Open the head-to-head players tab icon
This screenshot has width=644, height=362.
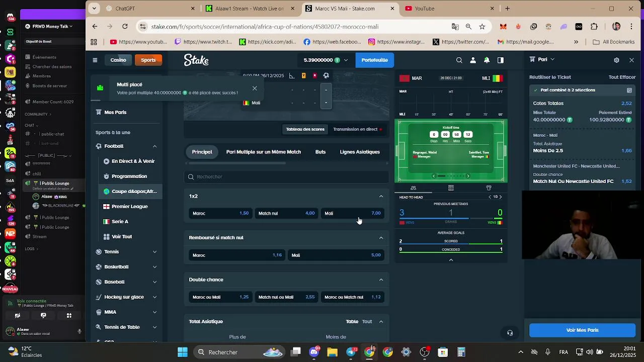414,188
